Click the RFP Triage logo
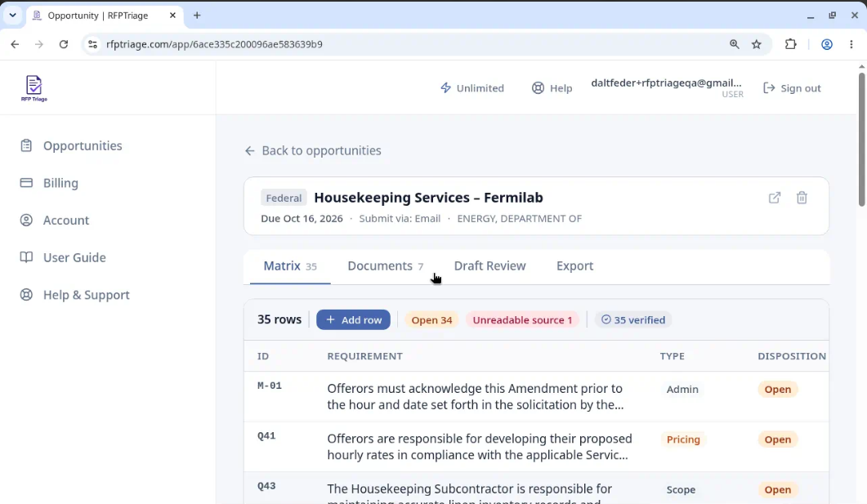 [34, 88]
